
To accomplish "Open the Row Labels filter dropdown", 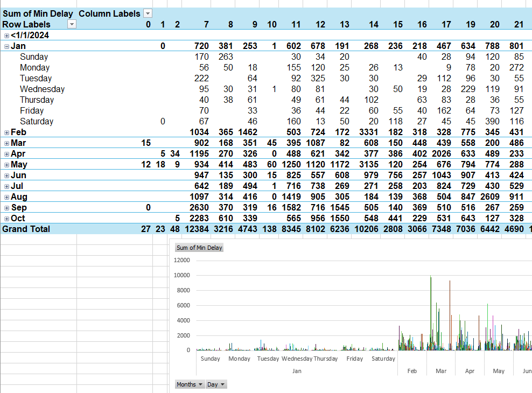I will (x=72, y=24).
